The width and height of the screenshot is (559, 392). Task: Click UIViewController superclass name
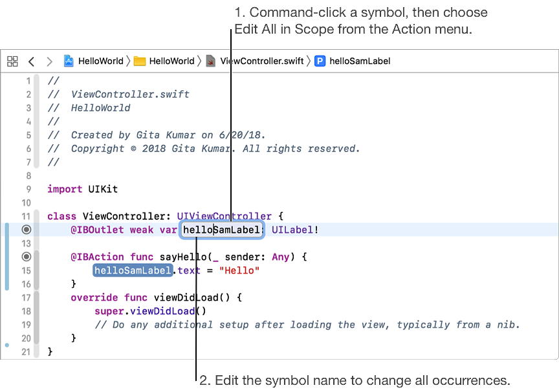coord(225,216)
